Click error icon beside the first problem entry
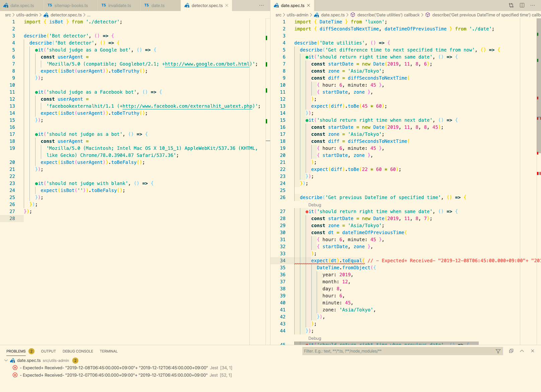541x392 pixels. [x=14, y=367]
